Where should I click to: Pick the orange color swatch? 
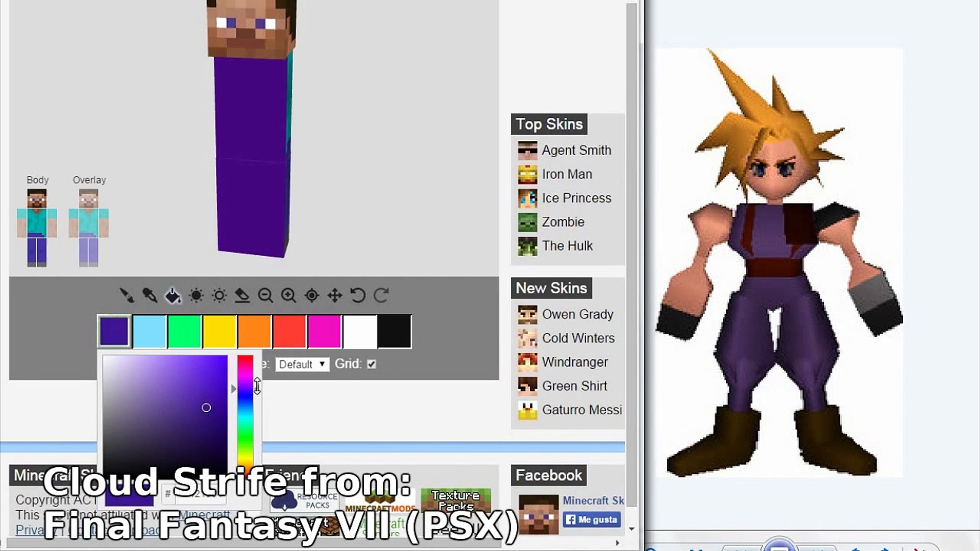(x=254, y=332)
